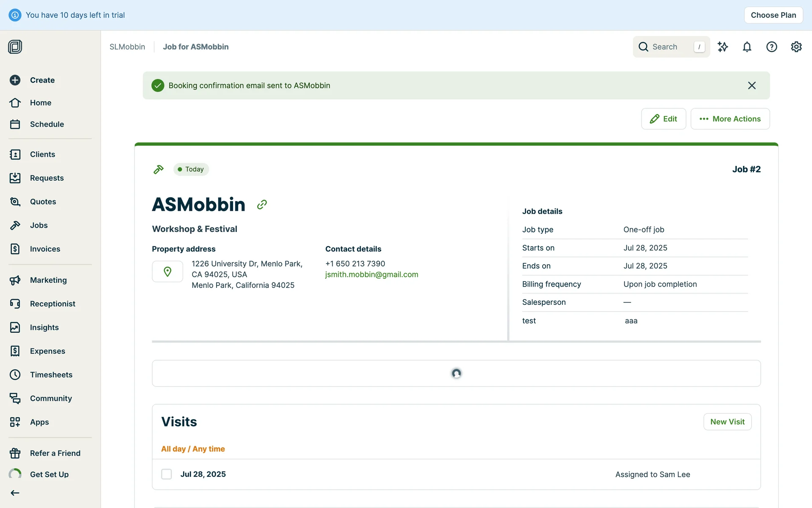Click into the Search field
The height and width of the screenshot is (508, 812).
[670, 47]
